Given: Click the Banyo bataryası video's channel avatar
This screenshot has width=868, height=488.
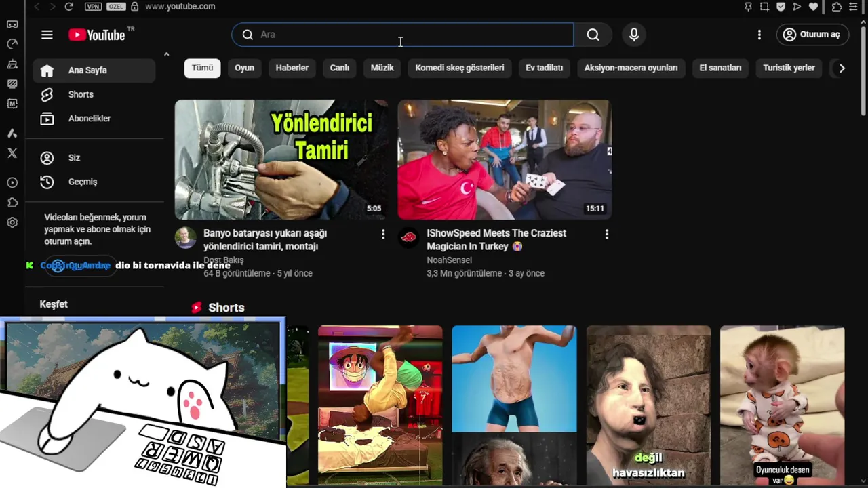Looking at the screenshot, I should 185,238.
